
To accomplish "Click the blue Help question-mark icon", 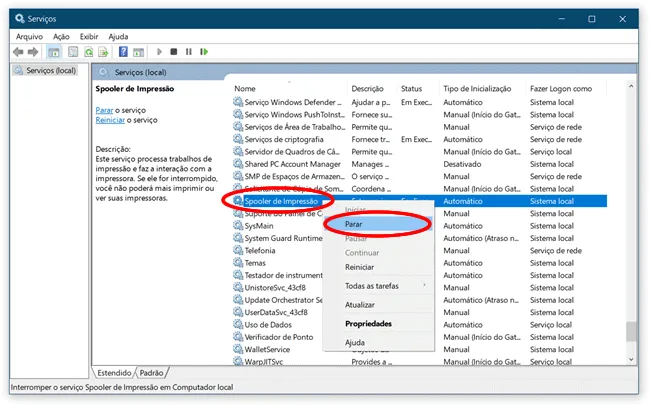I will 123,52.
